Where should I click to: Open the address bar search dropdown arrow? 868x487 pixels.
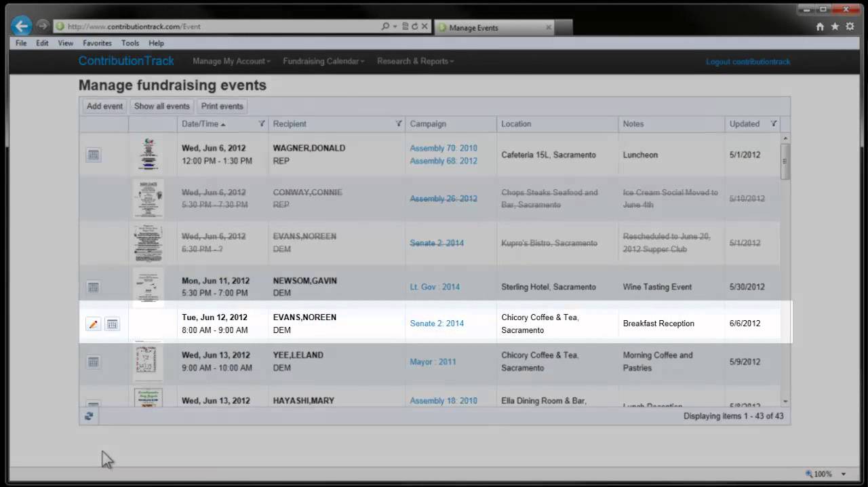(x=395, y=26)
